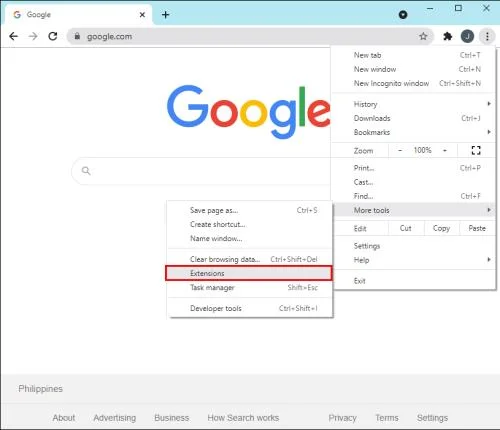The image size is (500, 430).
Task: Open the How Search works link
Action: tap(243, 418)
